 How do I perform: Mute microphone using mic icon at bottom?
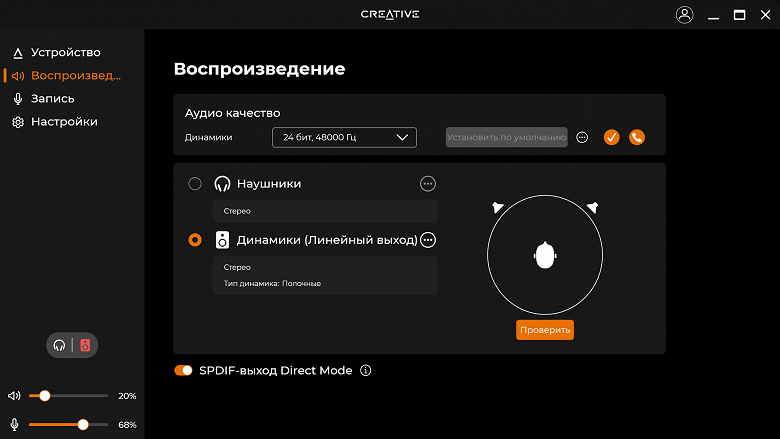click(14, 425)
